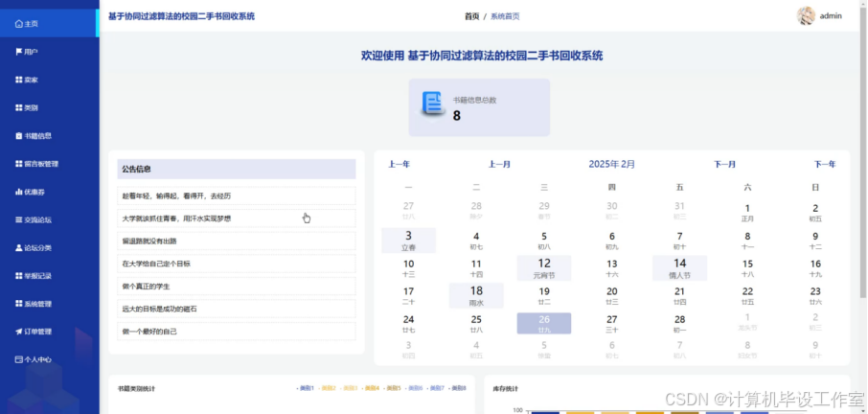Viewport: 868px width, 414px height.
Task: Open announcement 做一个最好的自己
Action: tap(237, 332)
